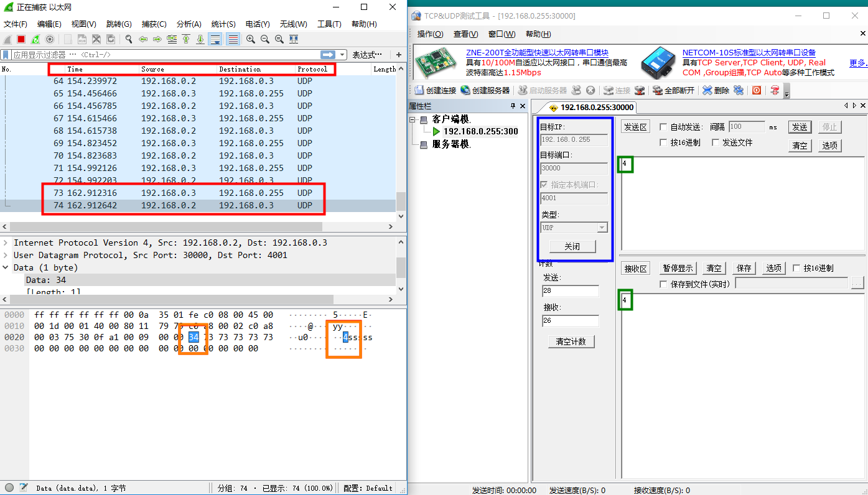The height and width of the screenshot is (495, 868).
Task: Enable the 保存到文件(实时) checkbox
Action: tap(663, 284)
